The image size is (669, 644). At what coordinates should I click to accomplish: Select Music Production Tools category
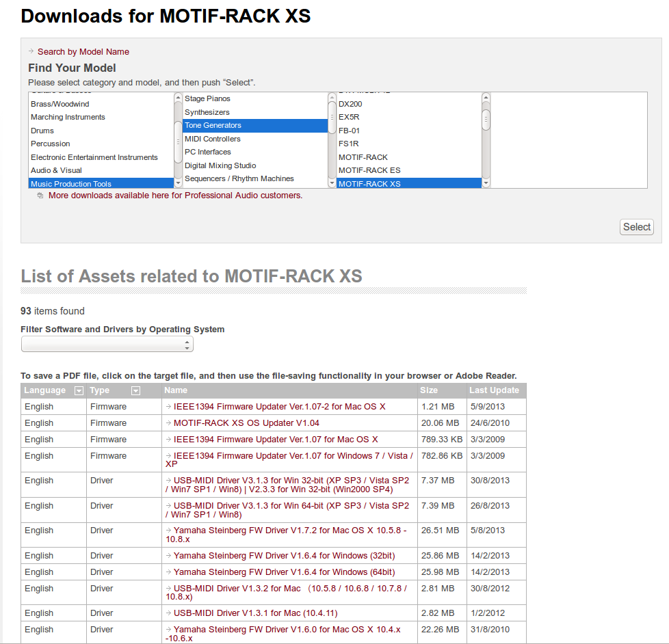pyautogui.click(x=101, y=183)
